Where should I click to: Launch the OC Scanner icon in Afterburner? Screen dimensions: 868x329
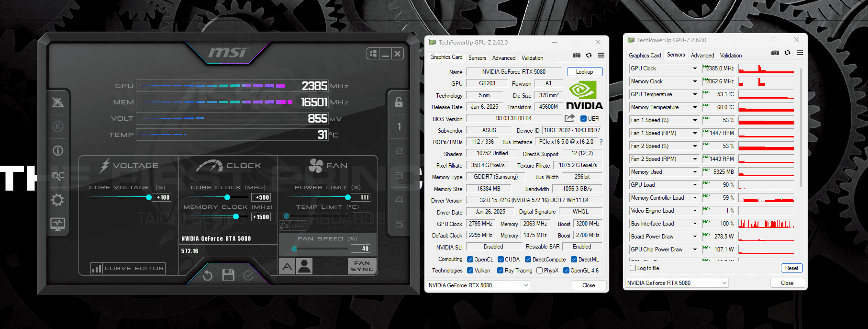pos(58,176)
